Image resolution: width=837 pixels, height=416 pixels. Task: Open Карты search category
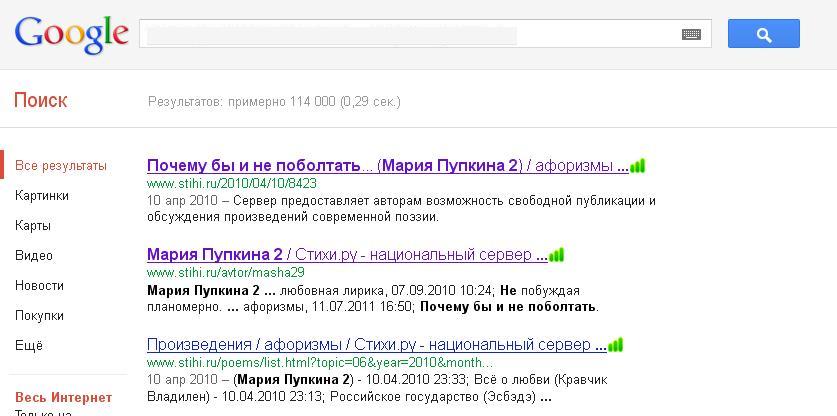click(33, 226)
